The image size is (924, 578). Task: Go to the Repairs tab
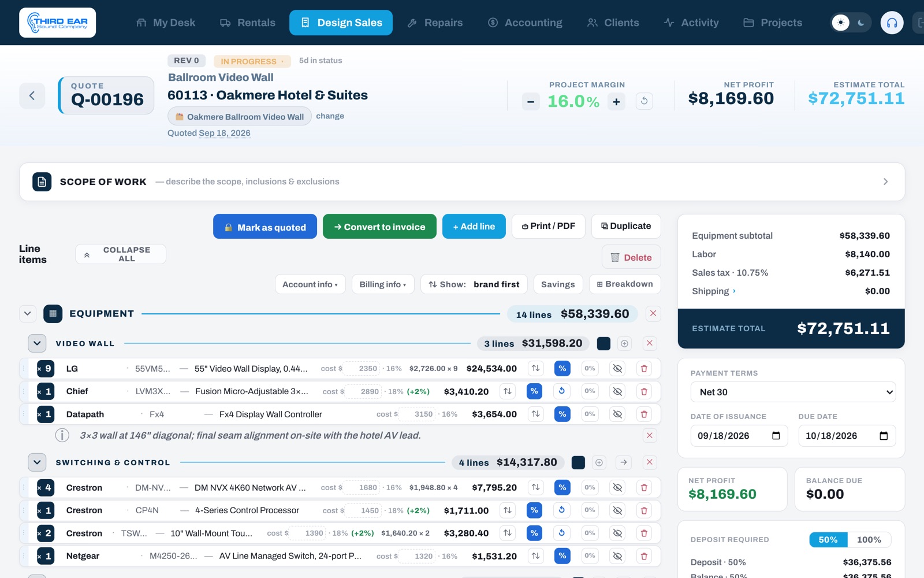pyautogui.click(x=435, y=23)
